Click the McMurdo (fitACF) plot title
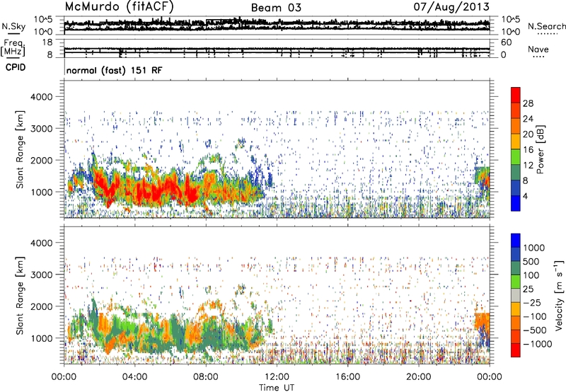The height and width of the screenshot is (392, 566). tap(119, 6)
